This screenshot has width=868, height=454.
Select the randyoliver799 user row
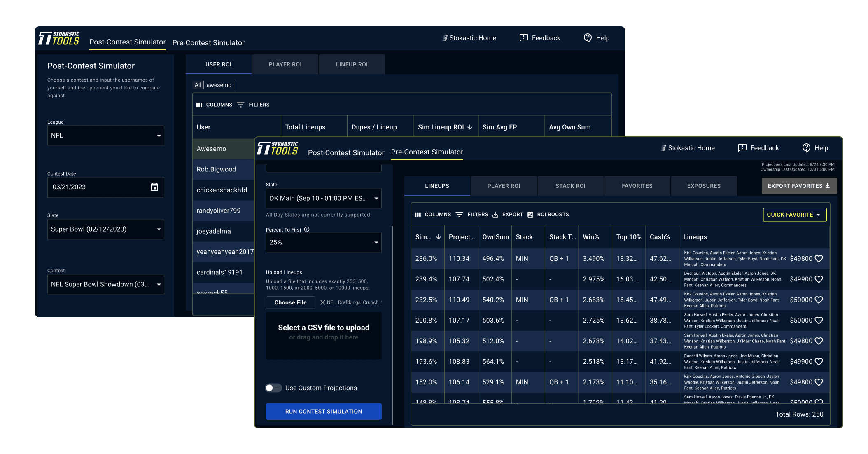tap(224, 211)
